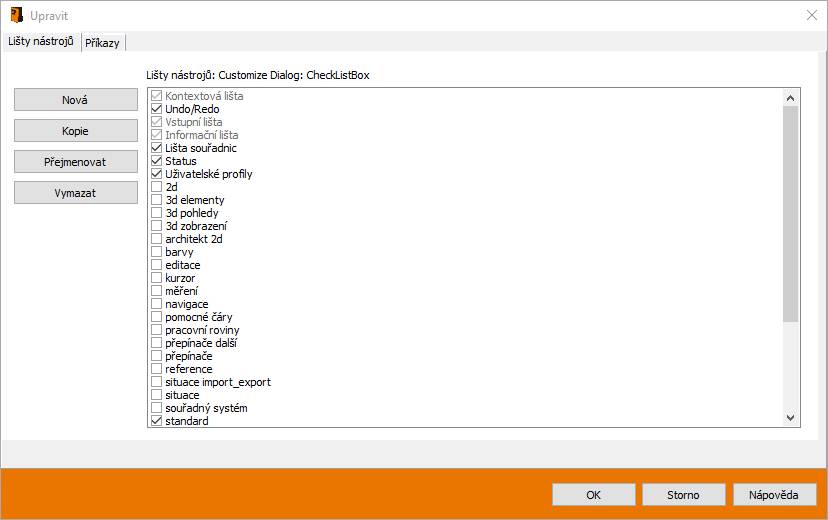Uncheck the Status toolbar checkbox
828x520 pixels.
click(x=157, y=161)
